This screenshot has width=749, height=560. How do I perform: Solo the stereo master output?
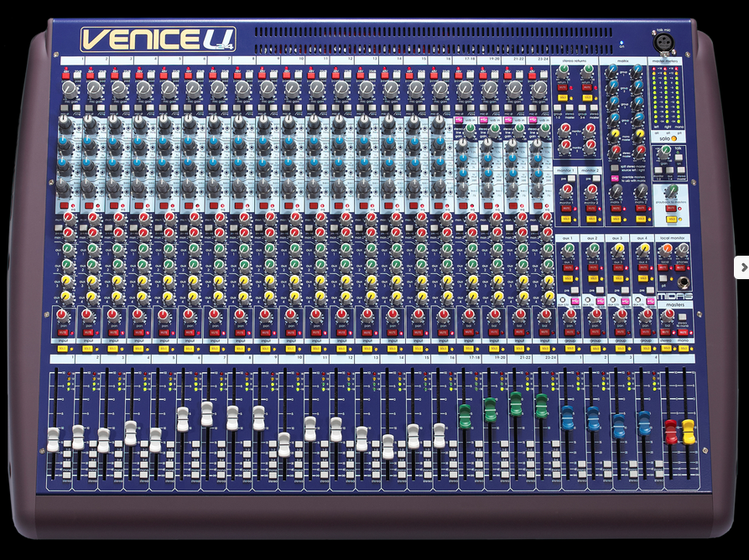(666, 349)
